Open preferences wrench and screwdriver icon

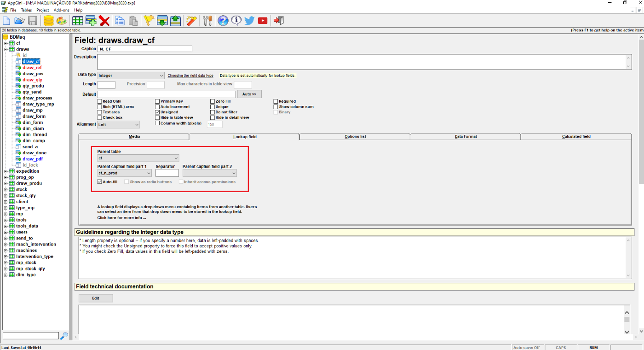pyautogui.click(x=207, y=20)
